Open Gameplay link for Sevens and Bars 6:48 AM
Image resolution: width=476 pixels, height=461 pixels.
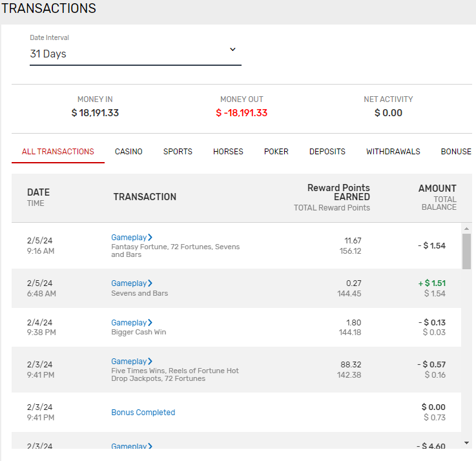pyautogui.click(x=129, y=283)
